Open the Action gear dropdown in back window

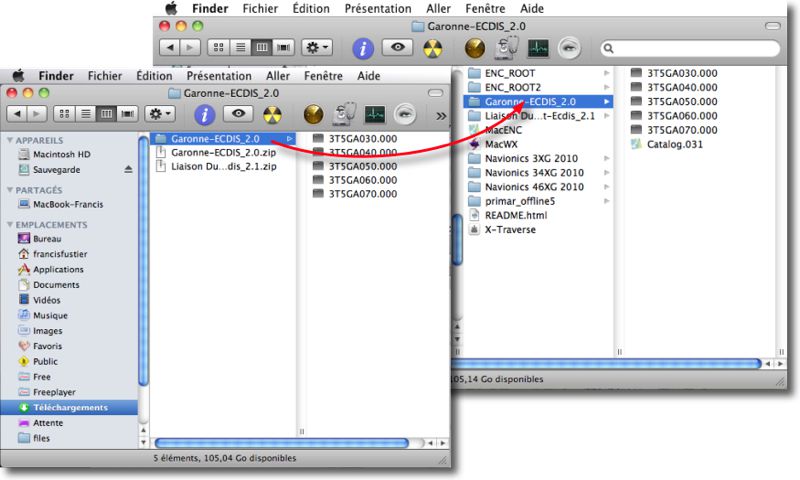[317, 47]
